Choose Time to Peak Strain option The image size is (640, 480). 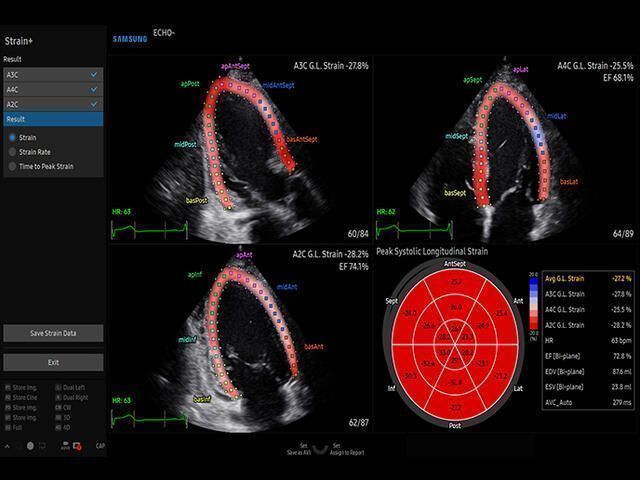pyautogui.click(x=12, y=167)
